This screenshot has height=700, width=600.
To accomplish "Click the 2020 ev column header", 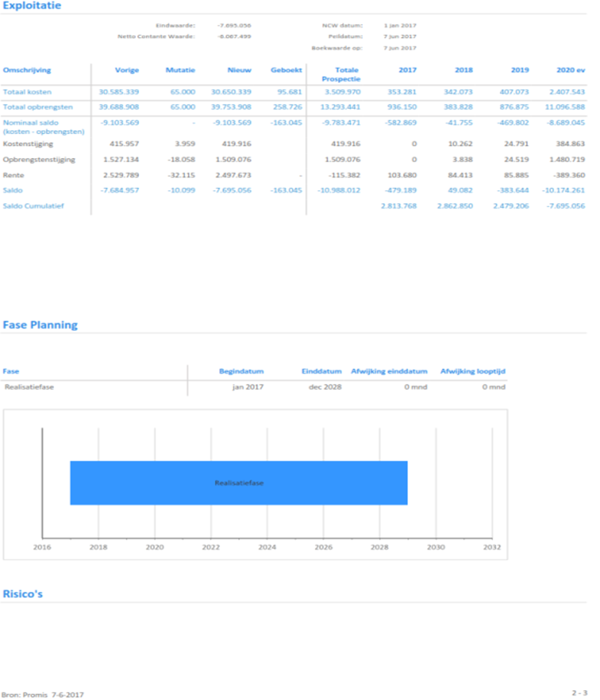I will click(571, 70).
